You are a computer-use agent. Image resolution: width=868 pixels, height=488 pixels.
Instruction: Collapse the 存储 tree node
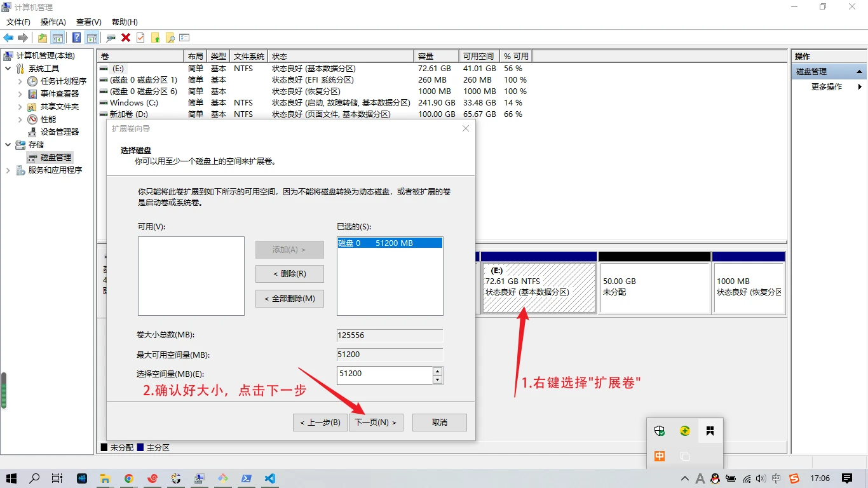coord(8,145)
